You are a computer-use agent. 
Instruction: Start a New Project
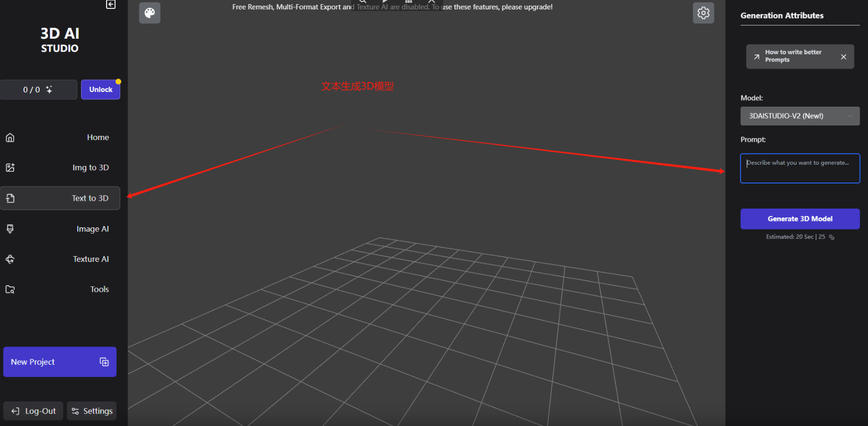(60, 362)
